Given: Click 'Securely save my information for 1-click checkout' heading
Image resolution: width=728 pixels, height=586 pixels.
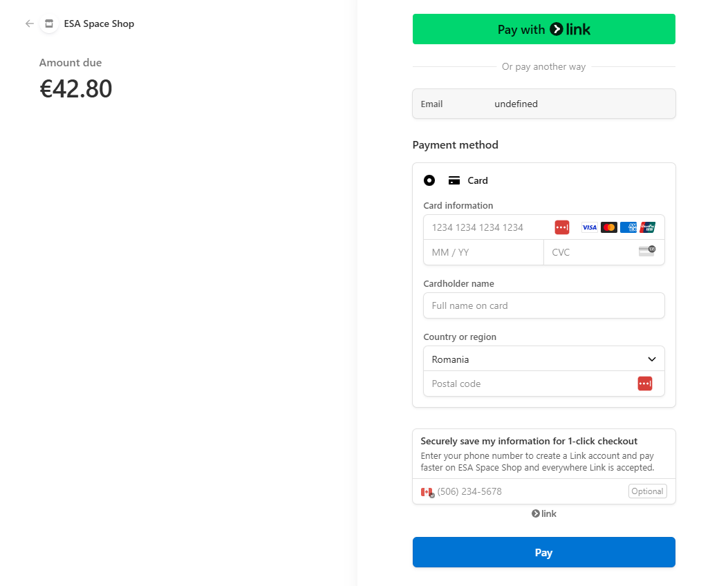Looking at the screenshot, I should pyautogui.click(x=529, y=442).
